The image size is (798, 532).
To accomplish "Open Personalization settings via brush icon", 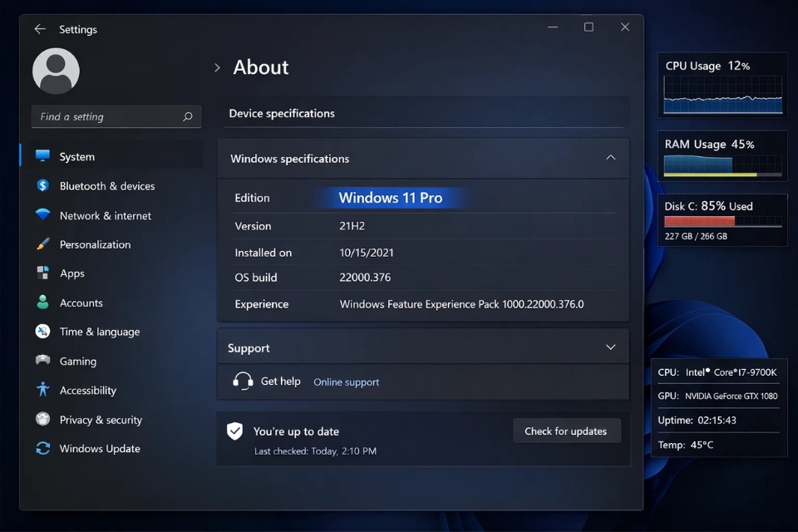I will click(43, 244).
